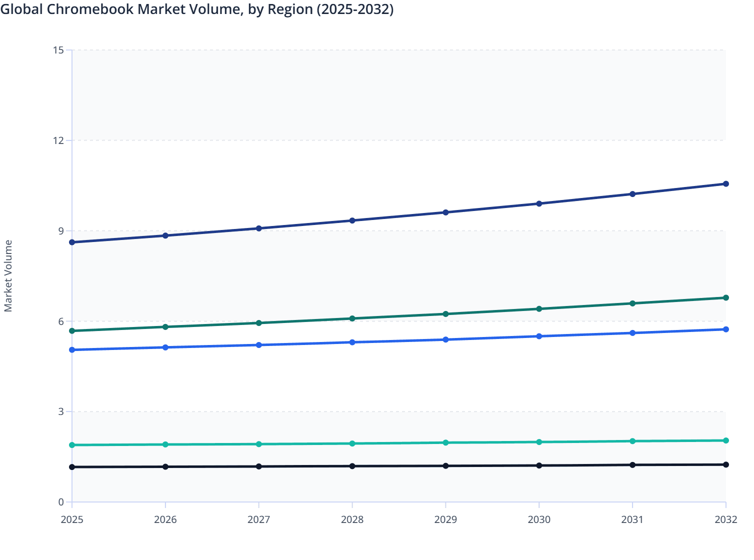Viewport: 754px width, 560px height.
Task: Click the 9 y-axis label
Action: click(60, 230)
